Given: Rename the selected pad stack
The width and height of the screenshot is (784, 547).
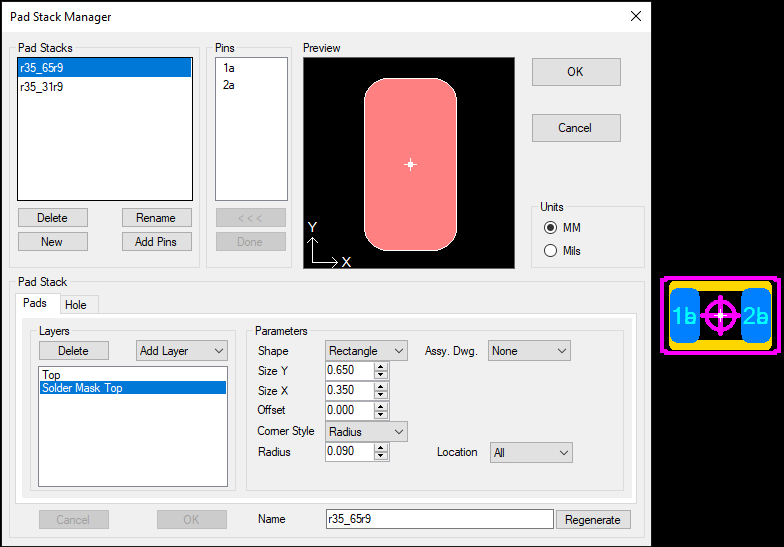Looking at the screenshot, I should (x=156, y=218).
